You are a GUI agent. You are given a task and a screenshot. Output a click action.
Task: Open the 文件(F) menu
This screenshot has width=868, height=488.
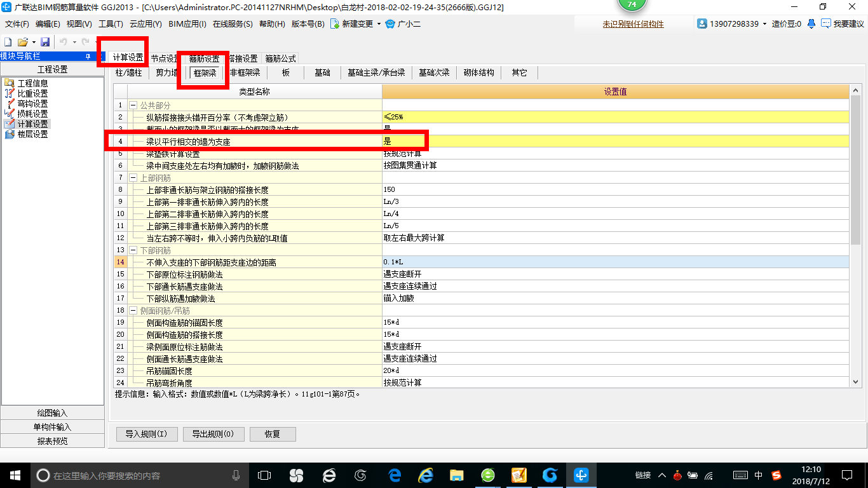17,24
